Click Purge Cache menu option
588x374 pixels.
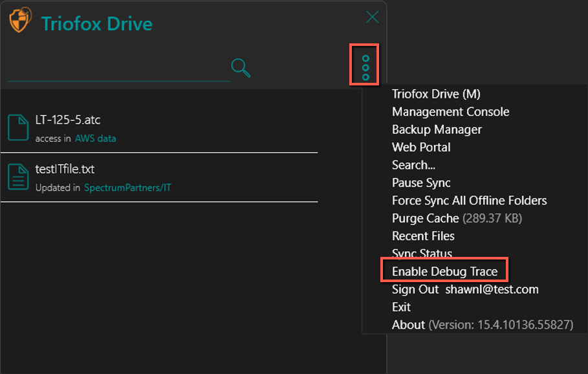[x=457, y=218]
